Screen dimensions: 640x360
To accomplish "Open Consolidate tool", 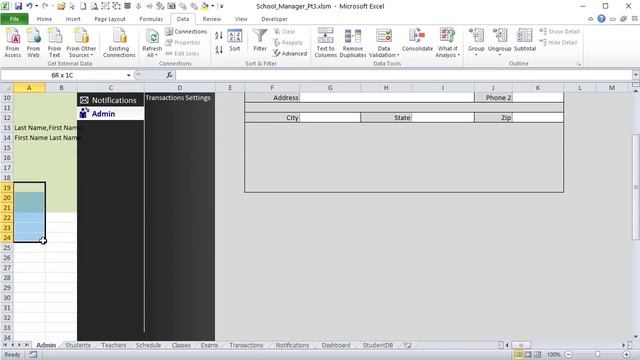I will [x=417, y=40].
